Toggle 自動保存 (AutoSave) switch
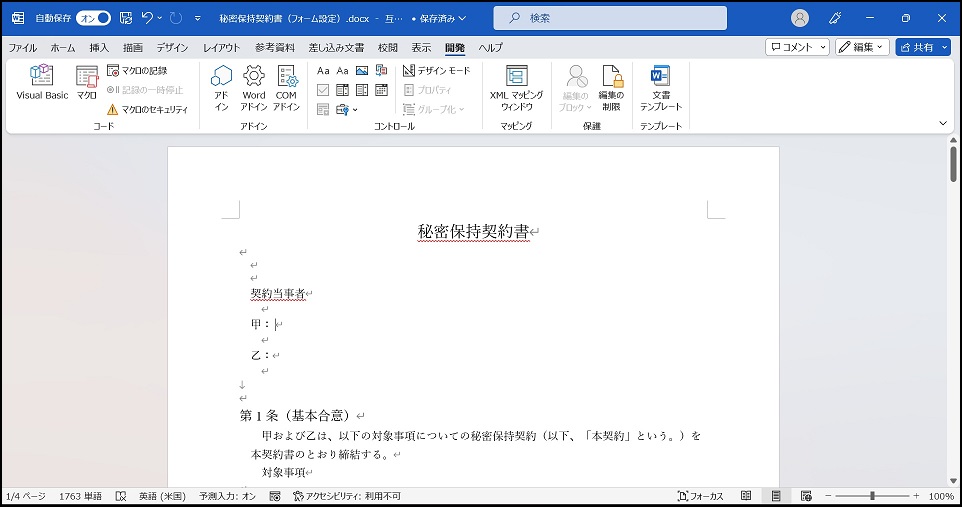Viewport: 962px width, 507px height. click(x=93, y=18)
